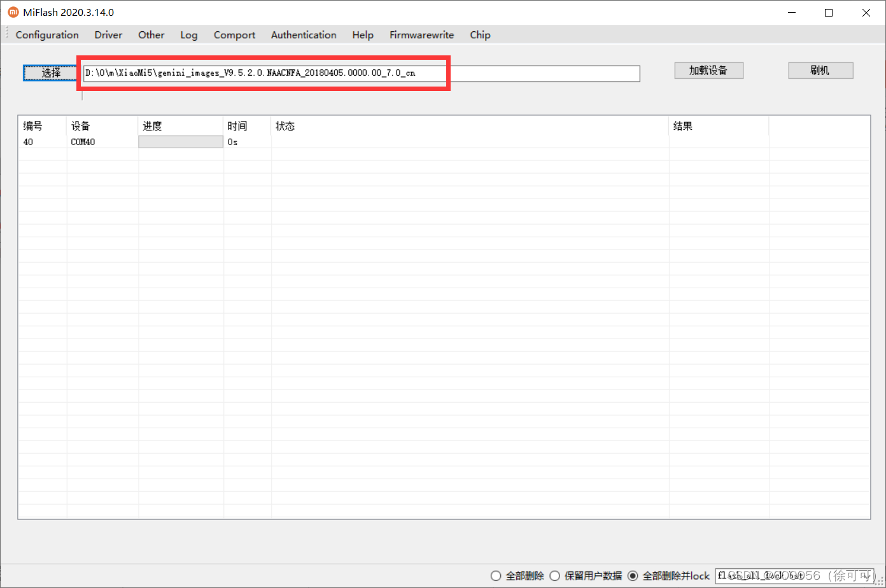Open the Configuration menu
The height and width of the screenshot is (588, 886).
click(47, 35)
